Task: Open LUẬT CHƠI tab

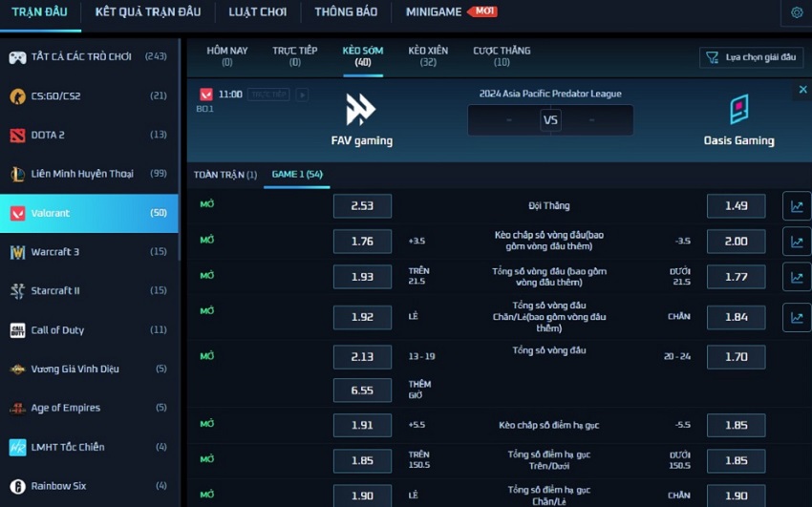Action: [x=258, y=11]
